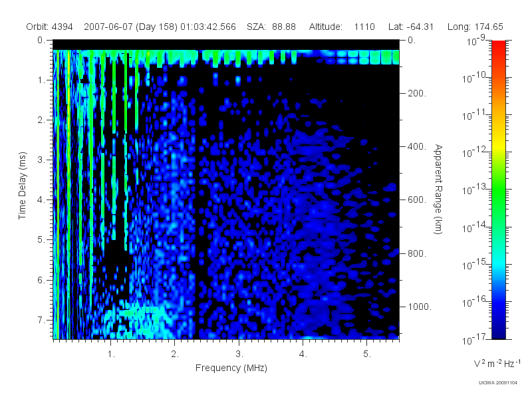532x399 pixels.
Task: Click the 'Frequency (MHz)' axis title
Action: click(x=231, y=368)
